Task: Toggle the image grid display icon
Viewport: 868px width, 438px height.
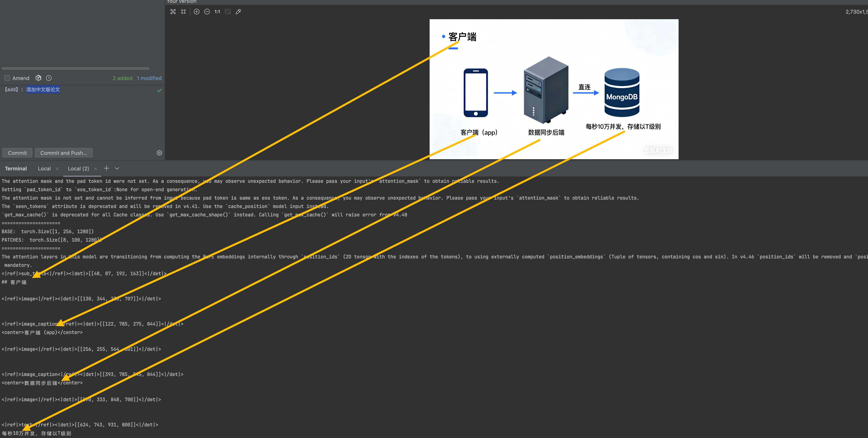Action: [183, 12]
